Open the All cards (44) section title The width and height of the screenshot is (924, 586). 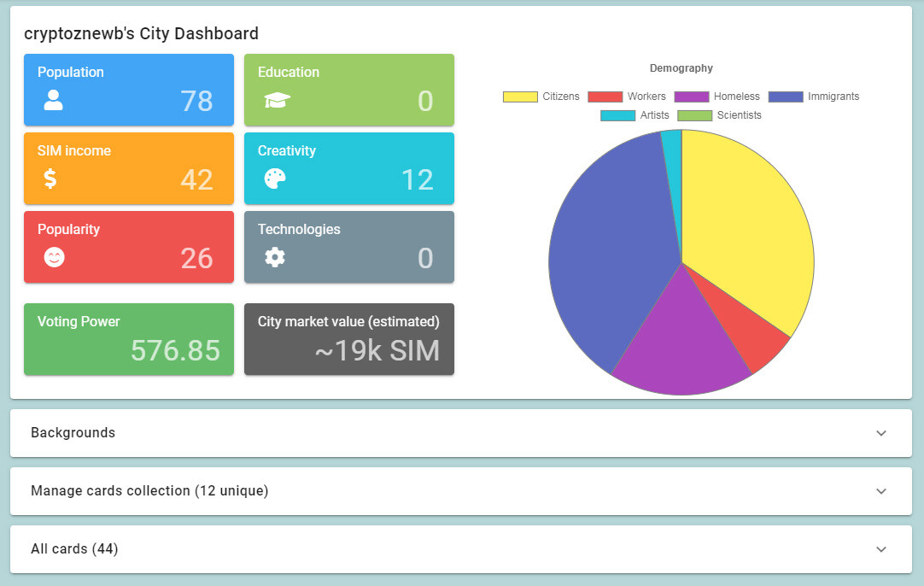coord(74,549)
